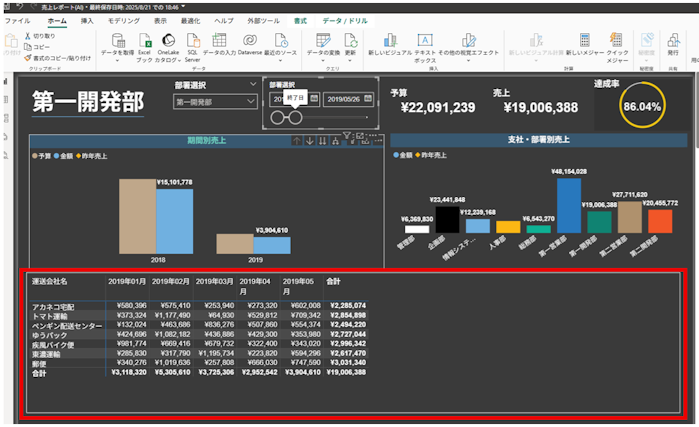
Task: Click the Cut (切り取り) button
Action: (x=43, y=35)
